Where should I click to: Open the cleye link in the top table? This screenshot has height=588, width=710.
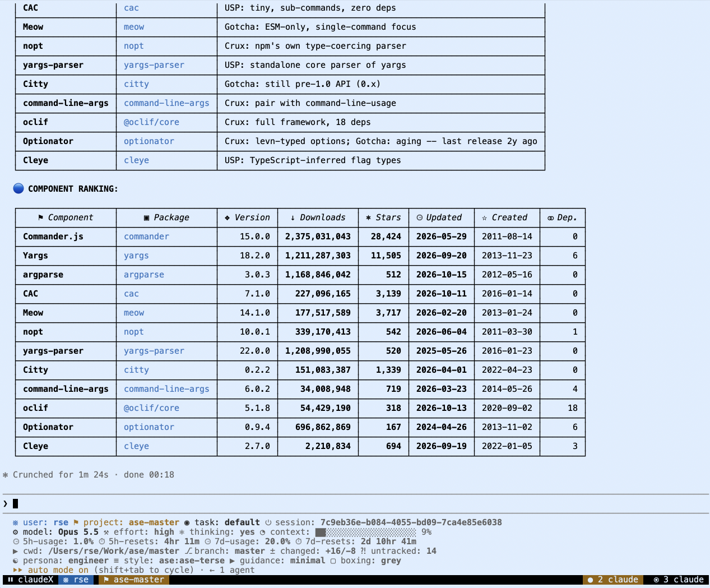[136, 160]
